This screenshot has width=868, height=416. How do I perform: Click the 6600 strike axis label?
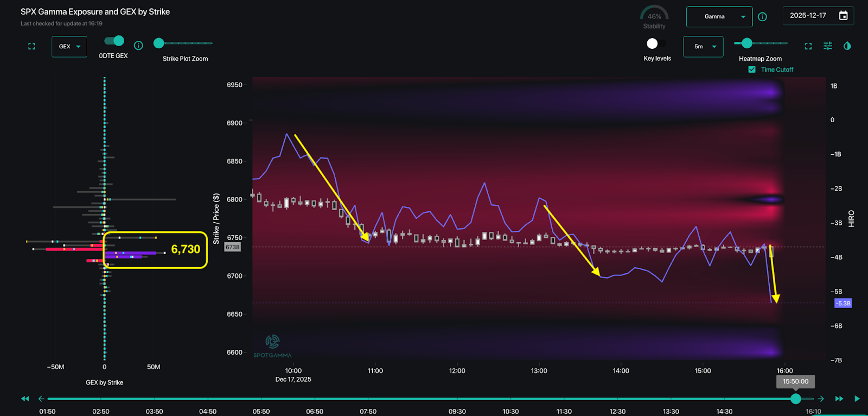click(x=234, y=352)
